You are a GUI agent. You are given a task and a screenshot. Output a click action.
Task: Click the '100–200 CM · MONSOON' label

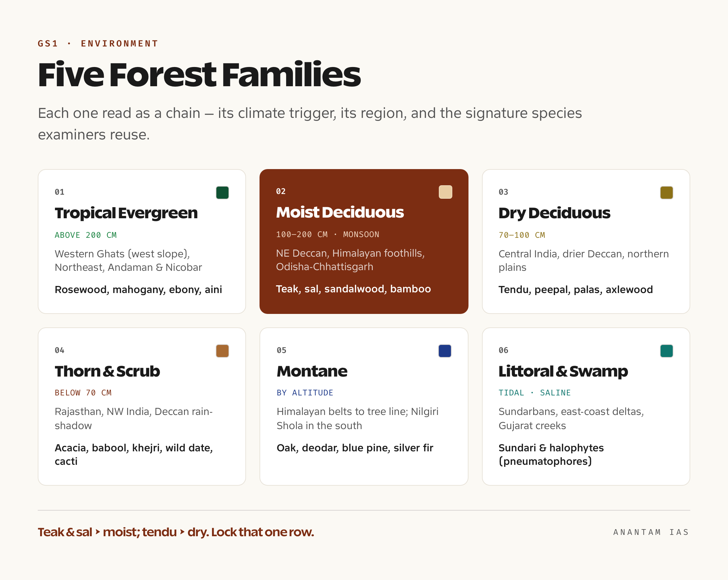point(328,234)
